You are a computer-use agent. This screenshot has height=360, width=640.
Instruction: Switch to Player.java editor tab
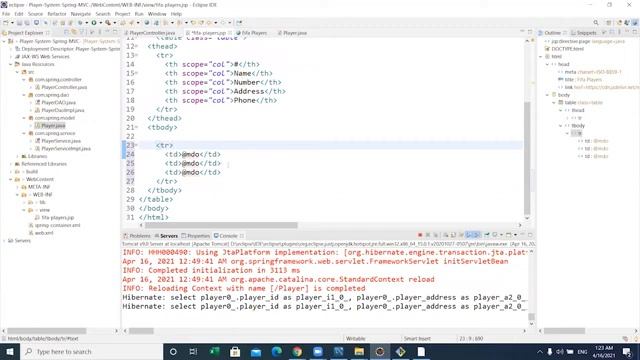pos(292,33)
